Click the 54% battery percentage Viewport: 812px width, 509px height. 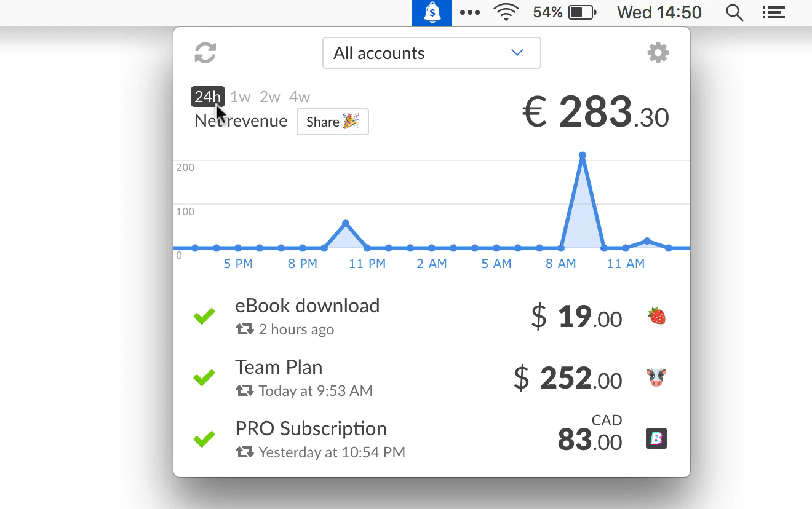(x=547, y=12)
